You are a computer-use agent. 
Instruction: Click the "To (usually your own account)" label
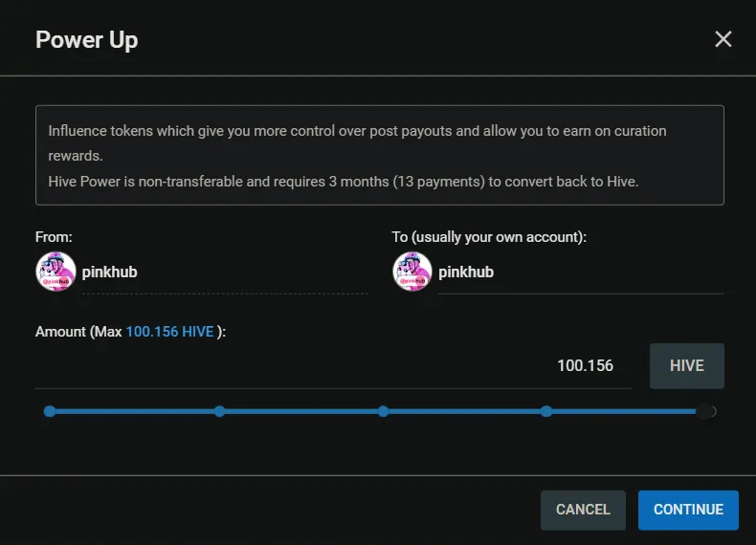489,237
